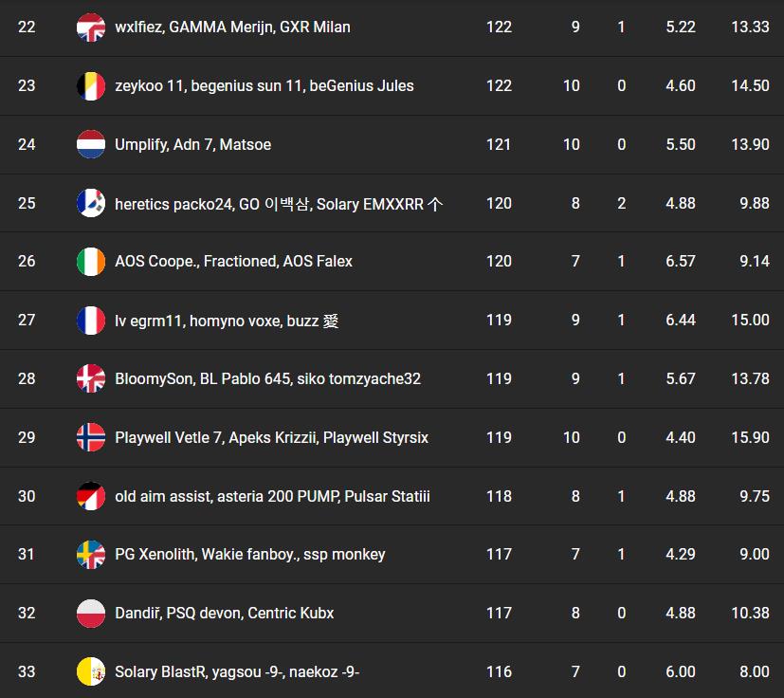This screenshot has width=784, height=698.
Task: Click the Belgium flag next to zeykoo 11
Action: 90,86
